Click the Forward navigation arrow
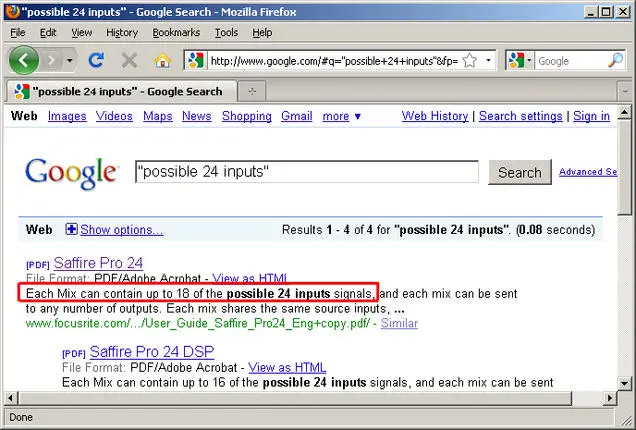Screen dimensions: 636x430 pos(51,61)
